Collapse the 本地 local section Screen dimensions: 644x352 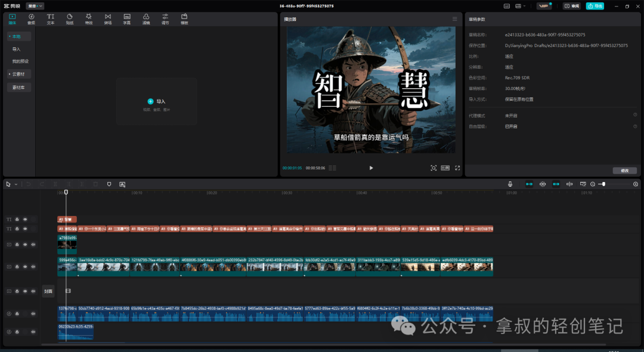[x=19, y=36]
